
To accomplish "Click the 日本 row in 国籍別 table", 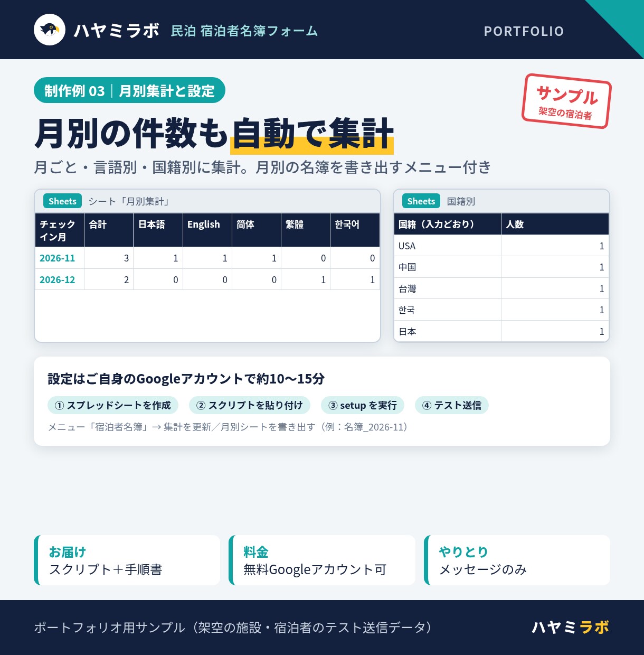I will [x=501, y=331].
